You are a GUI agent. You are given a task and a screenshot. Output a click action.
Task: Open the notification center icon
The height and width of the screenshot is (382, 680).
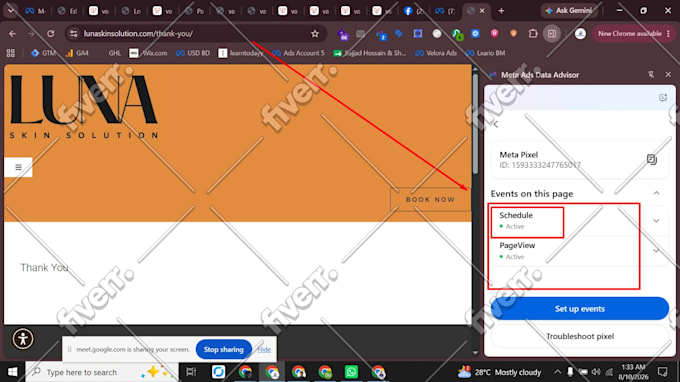pos(662,372)
